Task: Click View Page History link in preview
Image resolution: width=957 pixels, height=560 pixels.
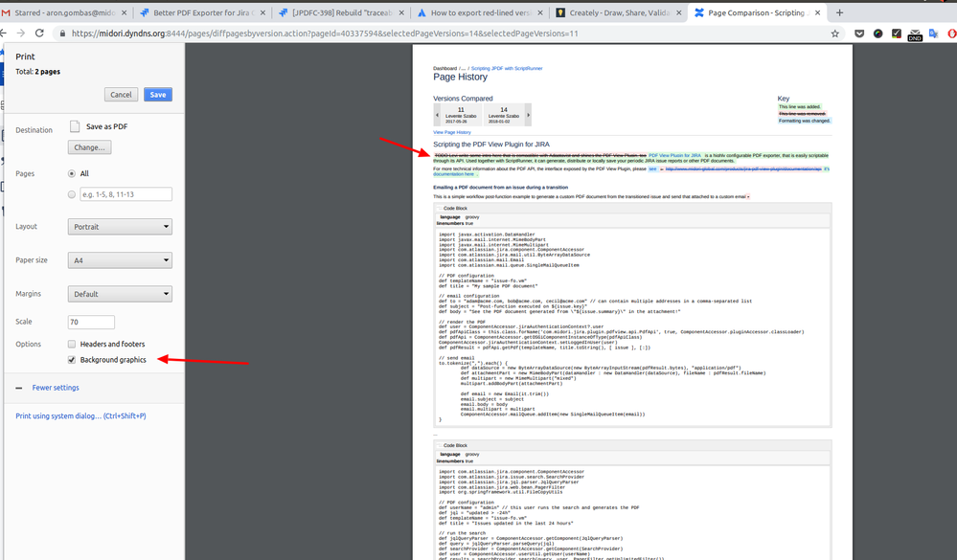Action: tap(452, 132)
